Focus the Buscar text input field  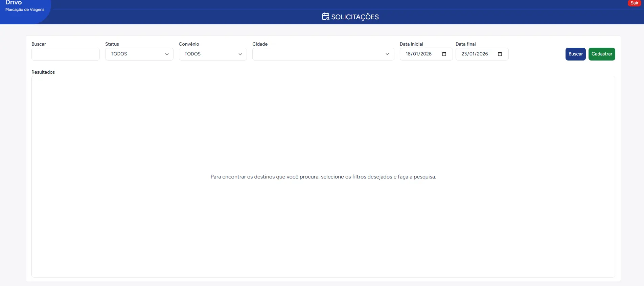(x=66, y=54)
